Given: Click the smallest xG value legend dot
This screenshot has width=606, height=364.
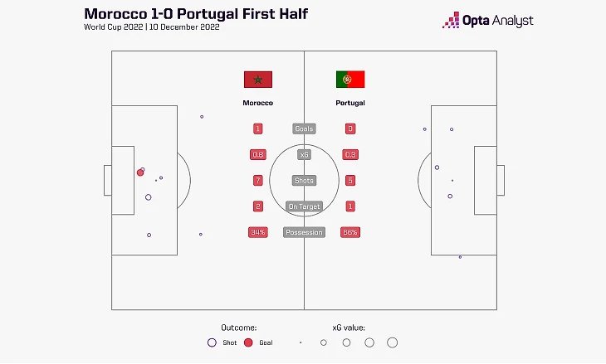Looking at the screenshot, I should 301,342.
